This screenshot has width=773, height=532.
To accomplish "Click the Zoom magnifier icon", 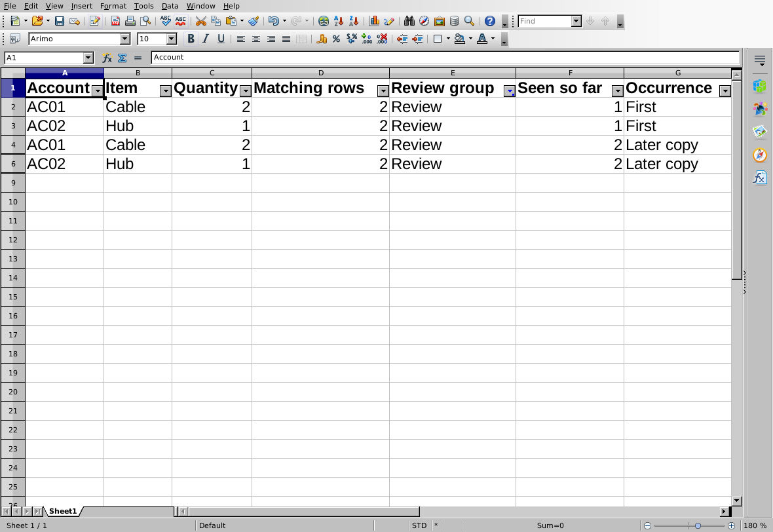I will (469, 21).
